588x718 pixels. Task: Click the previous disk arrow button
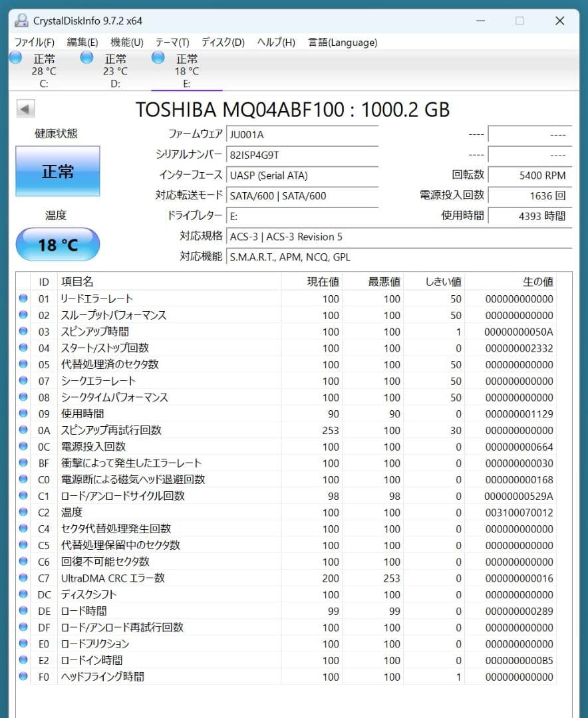[25, 109]
